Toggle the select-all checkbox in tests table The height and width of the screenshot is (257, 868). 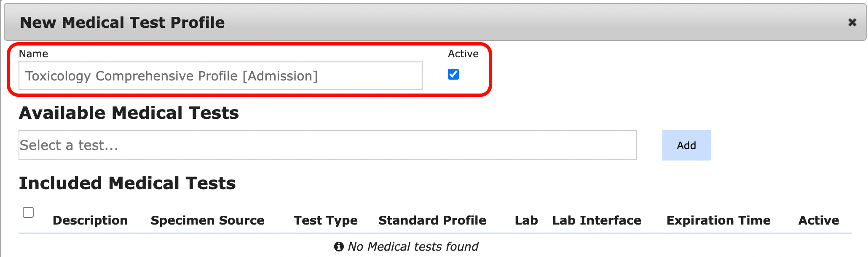pos(28,212)
